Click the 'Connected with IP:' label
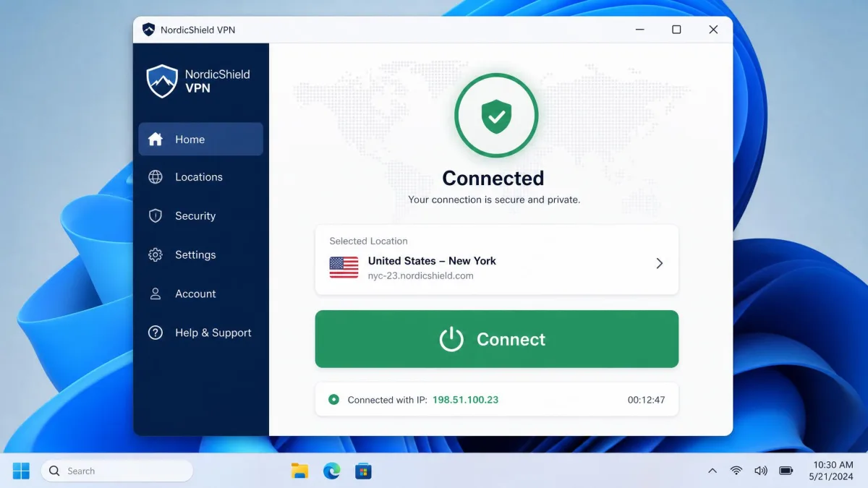This screenshot has width=868, height=488. (x=388, y=400)
